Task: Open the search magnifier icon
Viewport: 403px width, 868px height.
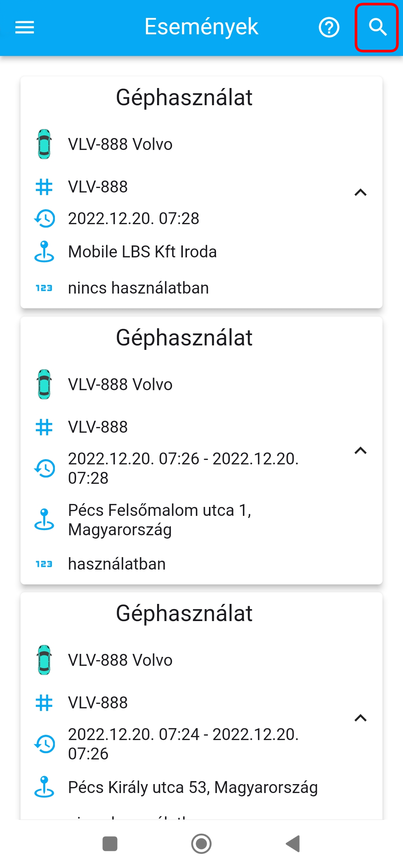Action: 377,27
